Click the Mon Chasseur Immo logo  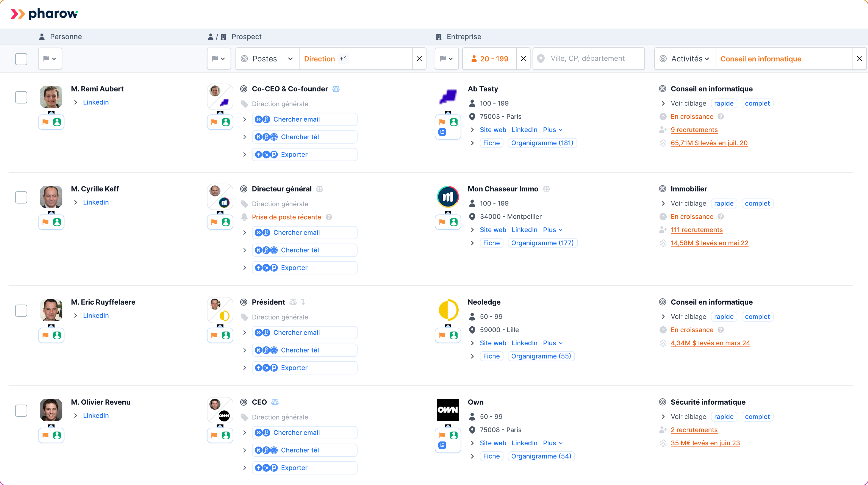click(448, 197)
